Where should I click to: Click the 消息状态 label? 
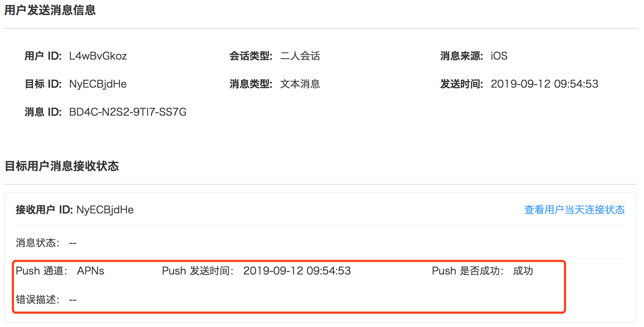click(x=37, y=243)
